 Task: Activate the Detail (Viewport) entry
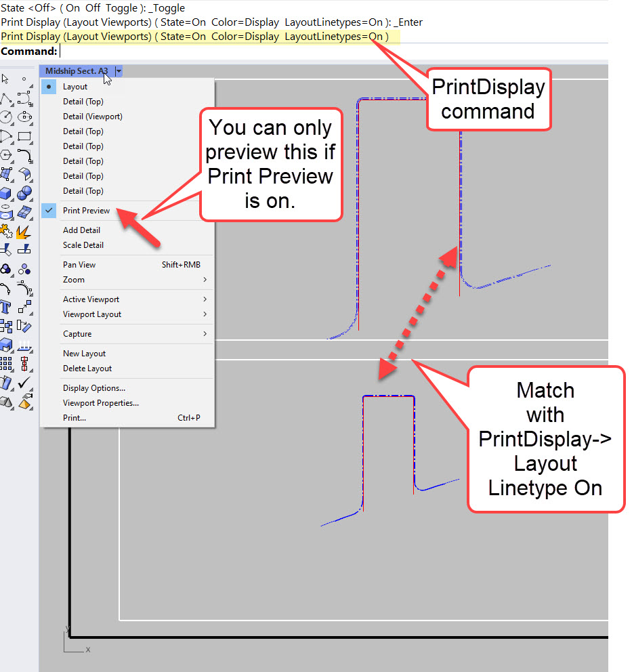coord(93,117)
